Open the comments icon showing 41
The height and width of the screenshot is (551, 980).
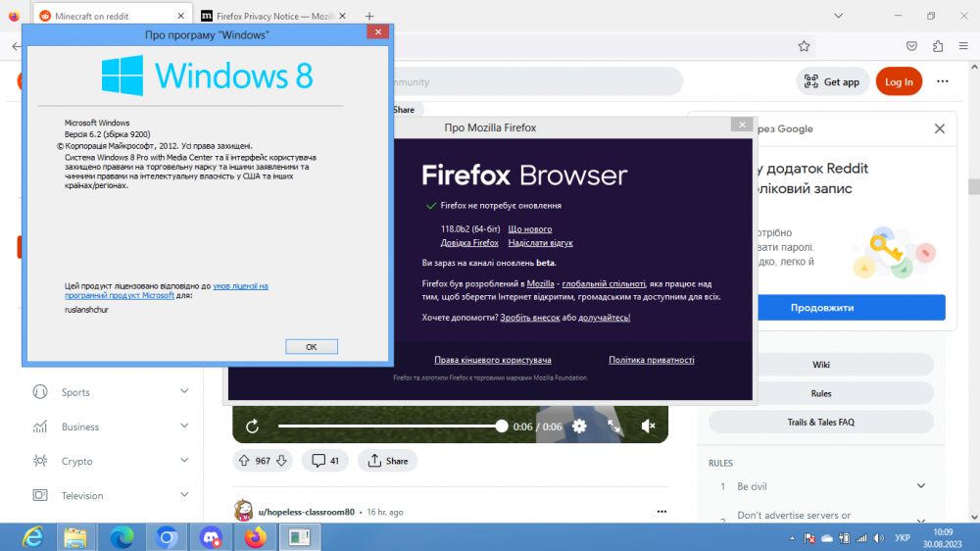point(324,461)
